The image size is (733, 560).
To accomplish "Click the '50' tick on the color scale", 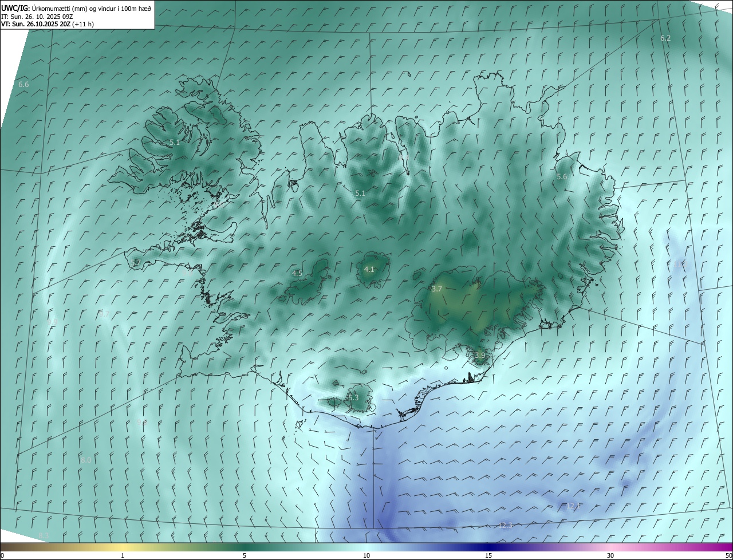I will coord(728,555).
